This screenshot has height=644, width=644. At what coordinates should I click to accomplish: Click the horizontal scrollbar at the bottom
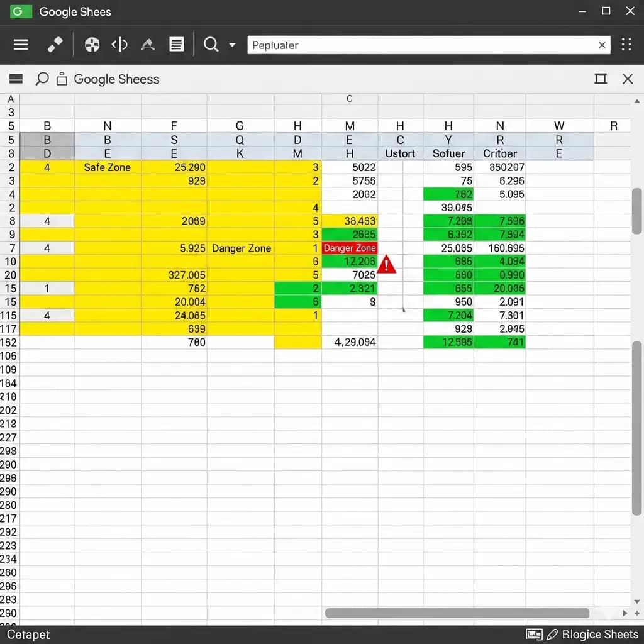456,613
